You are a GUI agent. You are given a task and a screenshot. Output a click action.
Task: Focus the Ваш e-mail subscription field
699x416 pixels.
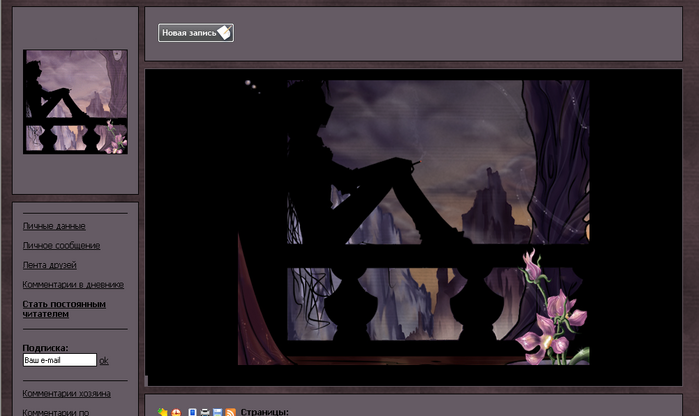(x=60, y=360)
